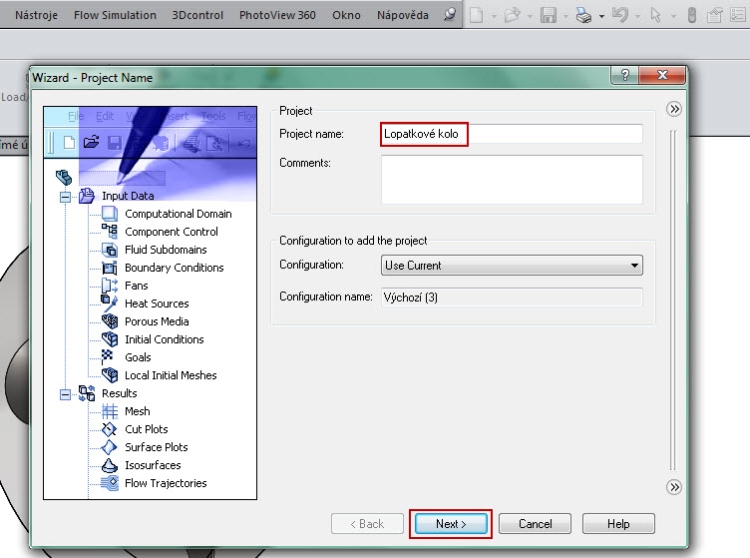Open the dropdown arrow next to Print icon
Viewport: 750px width, 558px height.
pos(602,16)
